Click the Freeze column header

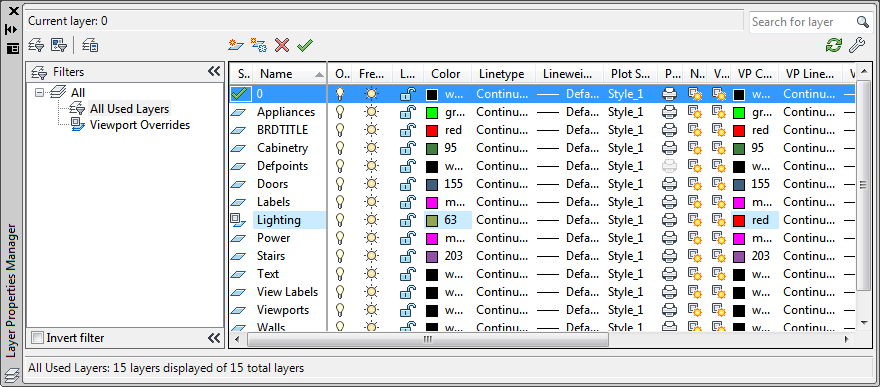coord(372,74)
